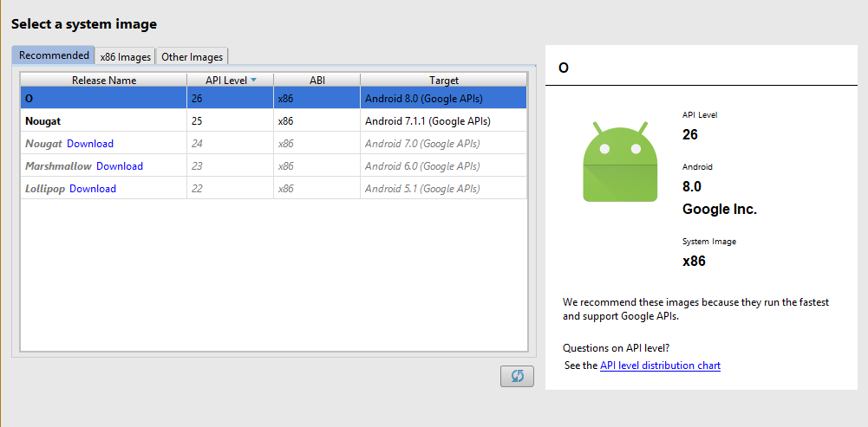Click the O title in details panel
This screenshot has height=427, width=868.
[564, 68]
